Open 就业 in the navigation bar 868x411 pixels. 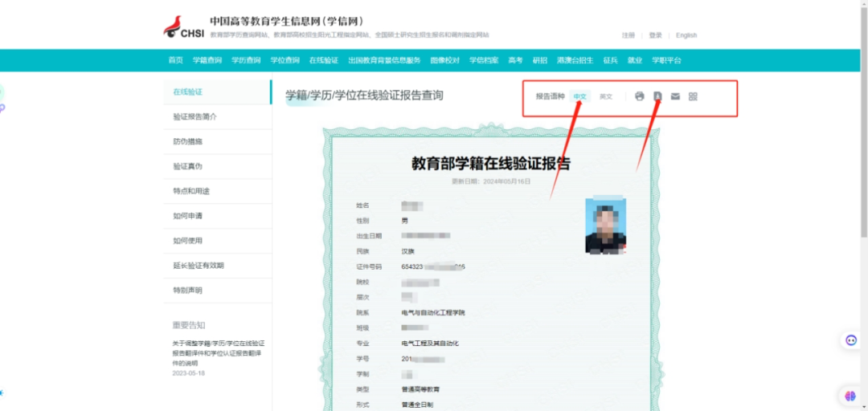pos(634,60)
